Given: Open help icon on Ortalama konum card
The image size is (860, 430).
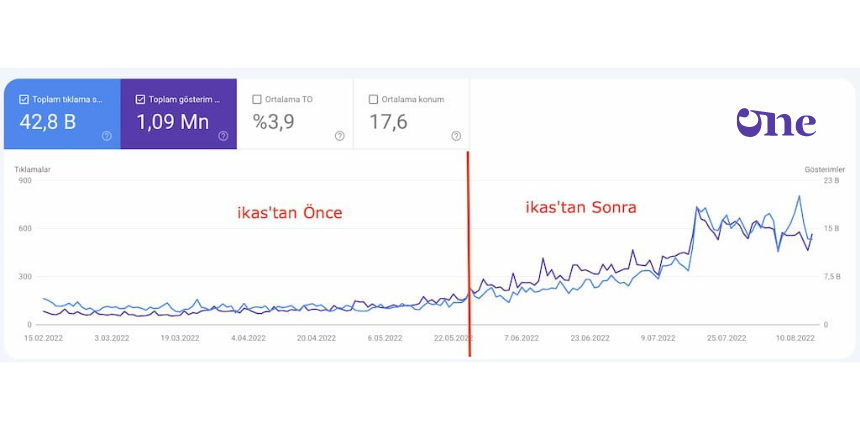Looking at the screenshot, I should click(x=456, y=136).
